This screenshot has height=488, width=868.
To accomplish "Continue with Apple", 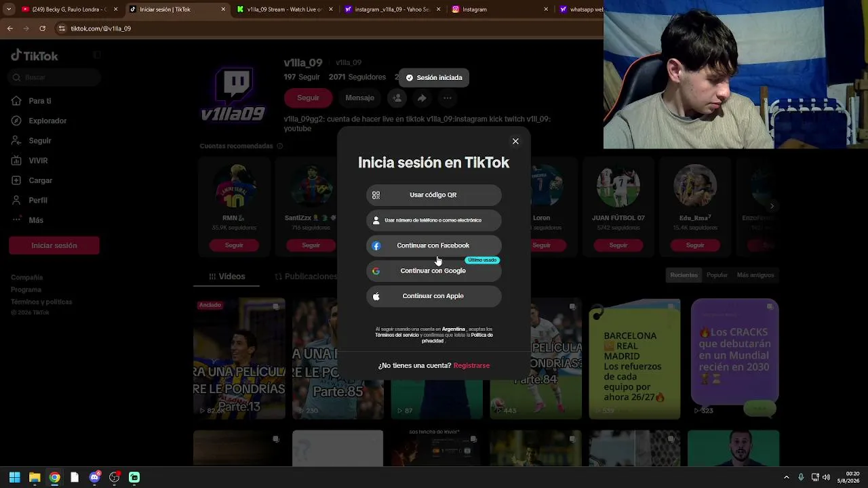I will 434,296.
